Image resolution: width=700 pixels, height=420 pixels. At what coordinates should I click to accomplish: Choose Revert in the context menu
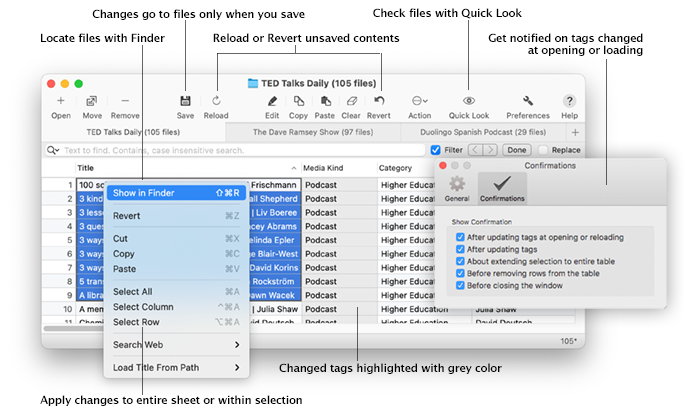click(176, 216)
